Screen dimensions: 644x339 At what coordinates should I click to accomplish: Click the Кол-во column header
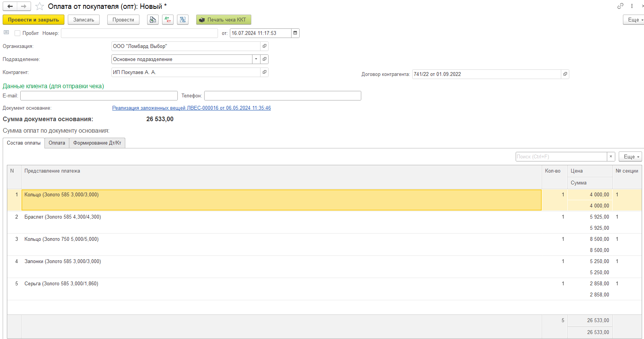pos(554,177)
